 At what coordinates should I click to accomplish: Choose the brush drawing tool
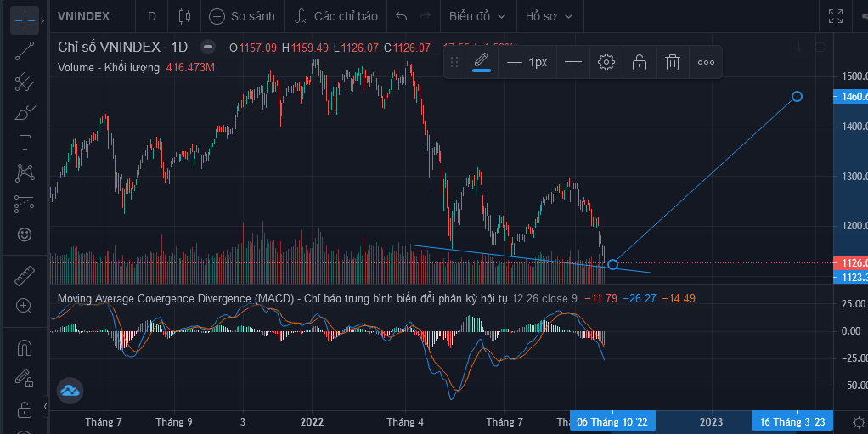pos(25,112)
